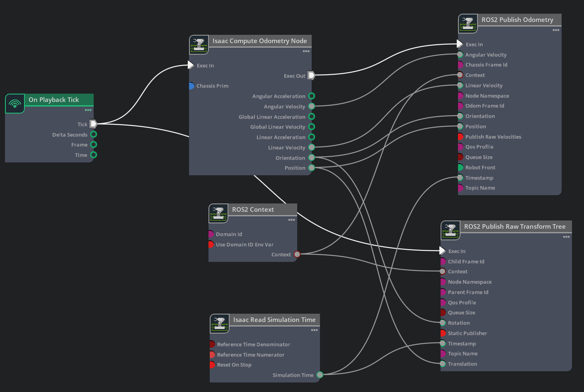Expand the ROS2 Context node ellipsis
Screen dimensions: 584x392
[x=292, y=220]
